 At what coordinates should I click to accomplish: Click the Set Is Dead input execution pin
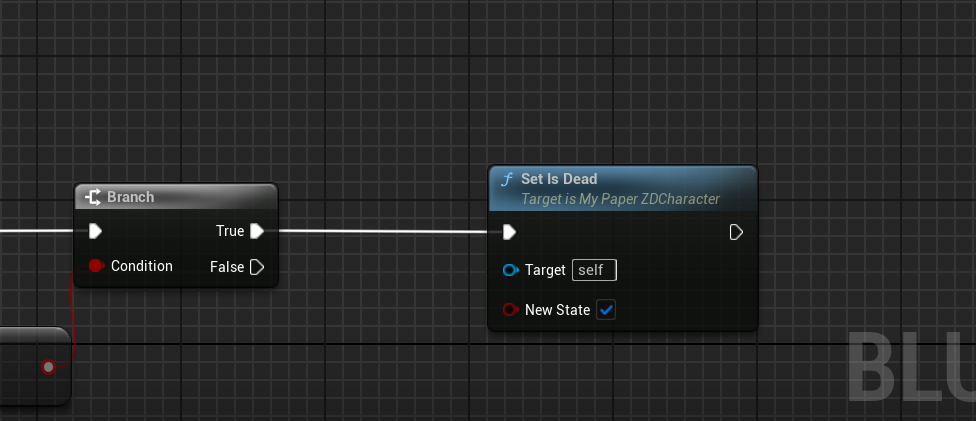click(x=509, y=232)
